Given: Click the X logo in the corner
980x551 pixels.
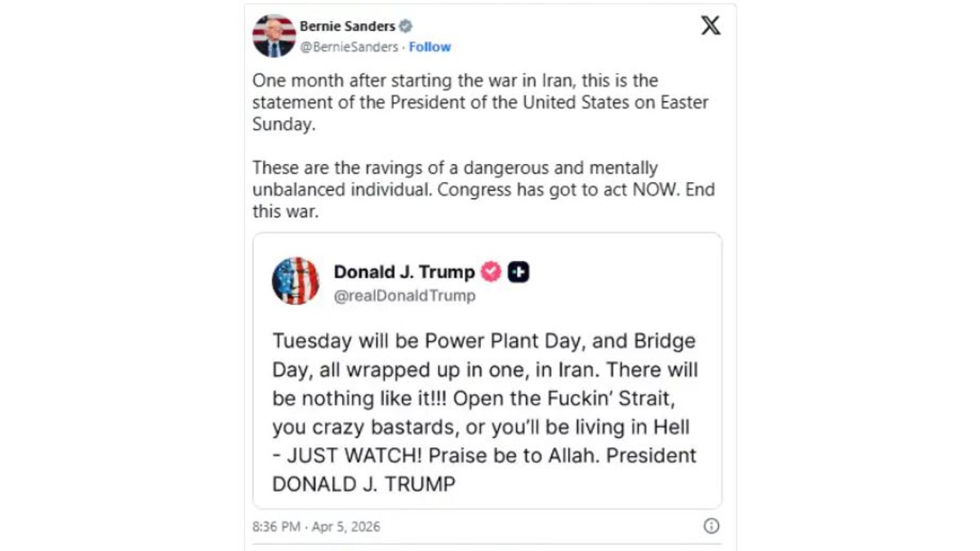Looking at the screenshot, I should point(710,25).
